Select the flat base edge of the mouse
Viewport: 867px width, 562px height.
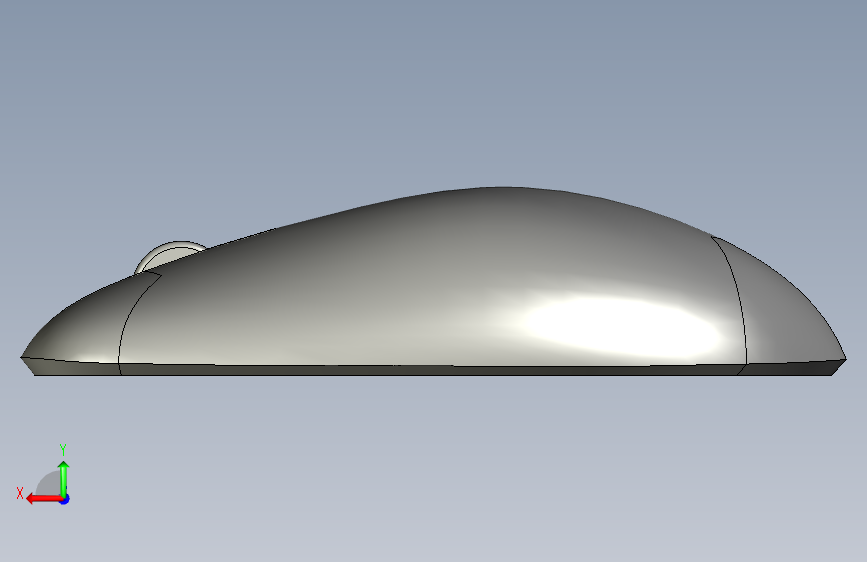click(x=433, y=370)
